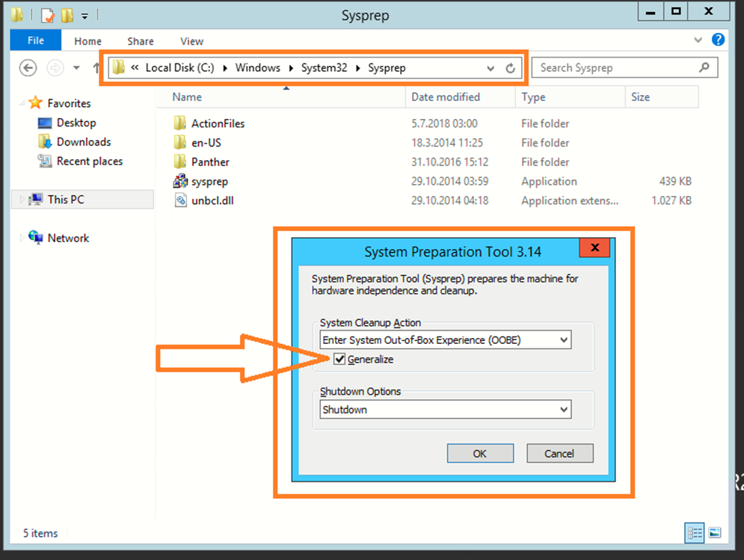Expand the chevron after System32 in path
This screenshot has height=560, width=744.
click(x=358, y=68)
